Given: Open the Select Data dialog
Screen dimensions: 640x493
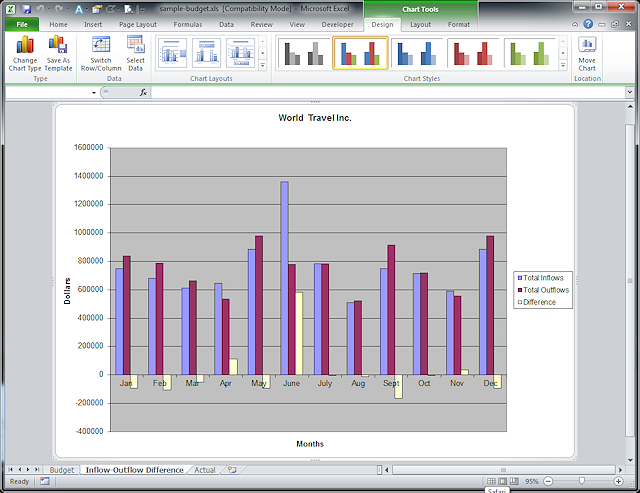Looking at the screenshot, I should pos(135,53).
